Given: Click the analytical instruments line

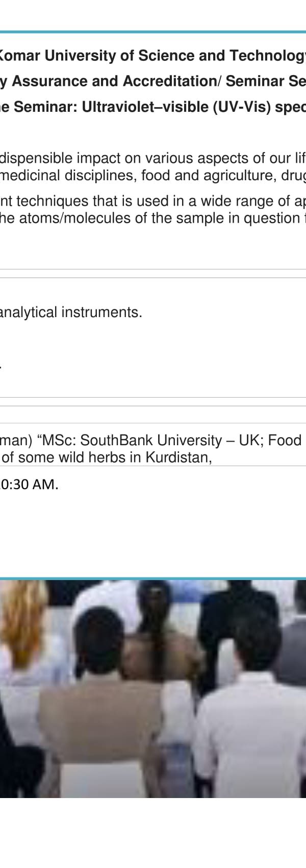Looking at the screenshot, I should pyautogui.click(x=71, y=312).
